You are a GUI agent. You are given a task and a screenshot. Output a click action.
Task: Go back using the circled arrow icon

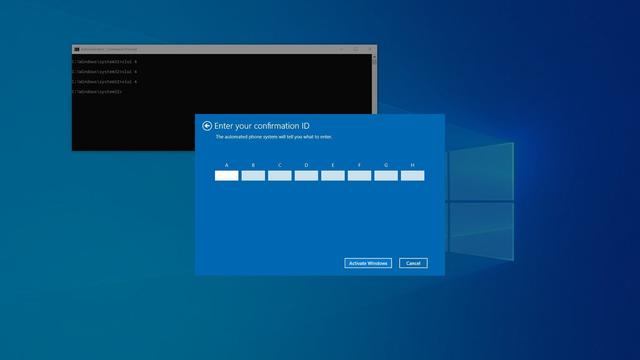pyautogui.click(x=207, y=126)
